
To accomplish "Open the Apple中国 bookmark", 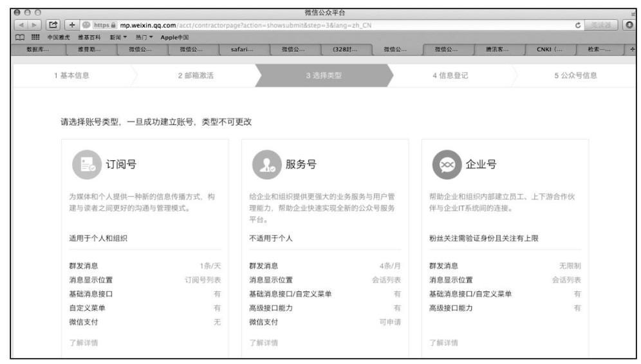I will tap(174, 37).
